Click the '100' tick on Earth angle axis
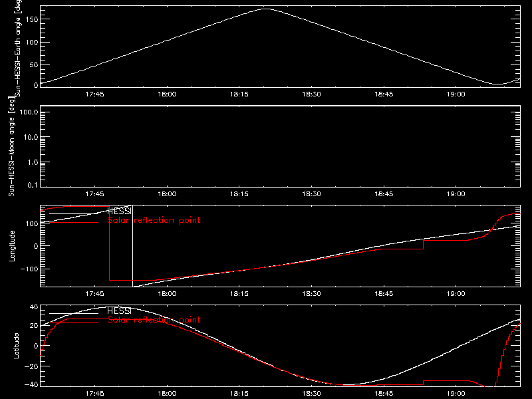Screen dimensions: 532x399 coord(32,42)
